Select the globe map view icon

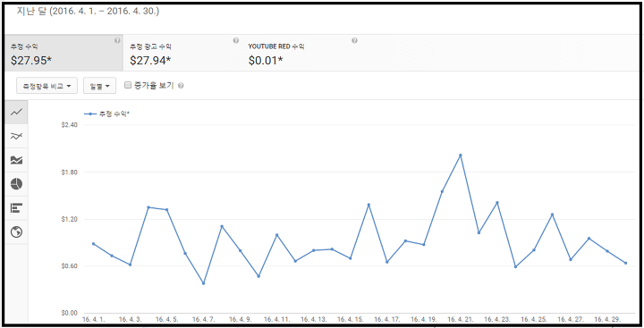16,232
